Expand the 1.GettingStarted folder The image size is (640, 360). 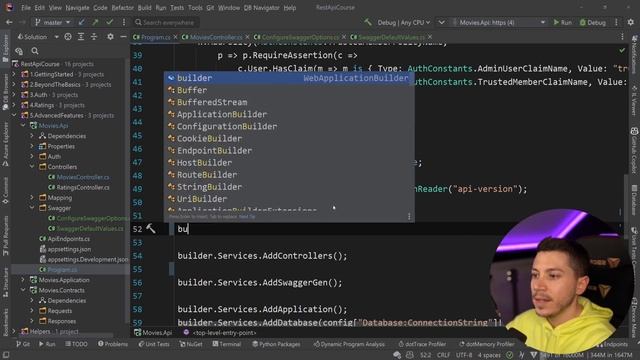click(x=14, y=74)
